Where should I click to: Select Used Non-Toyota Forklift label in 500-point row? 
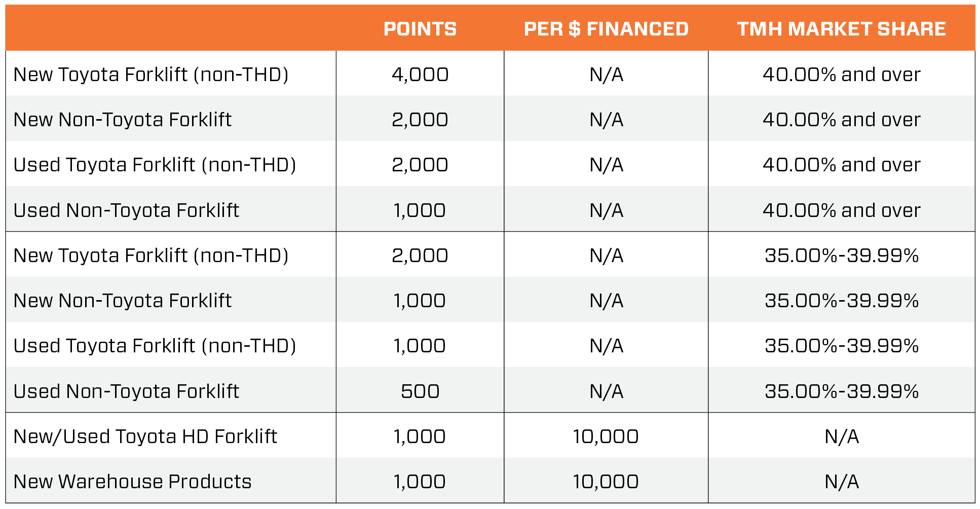(127, 391)
